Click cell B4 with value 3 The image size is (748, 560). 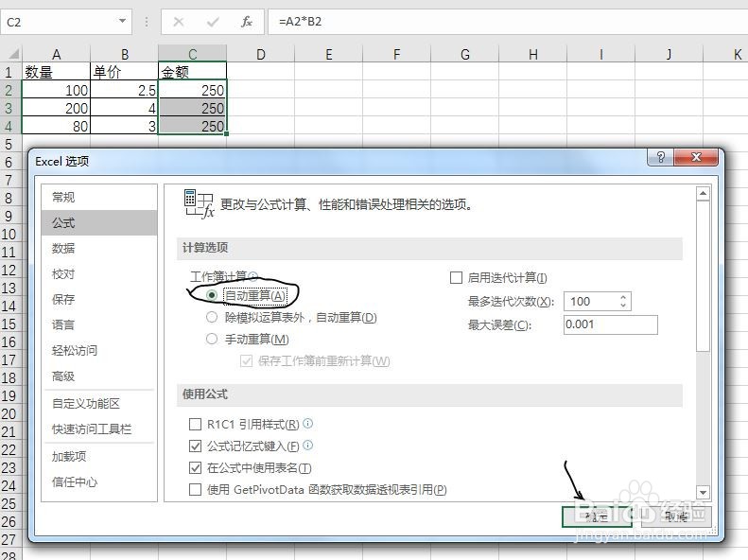[124, 126]
